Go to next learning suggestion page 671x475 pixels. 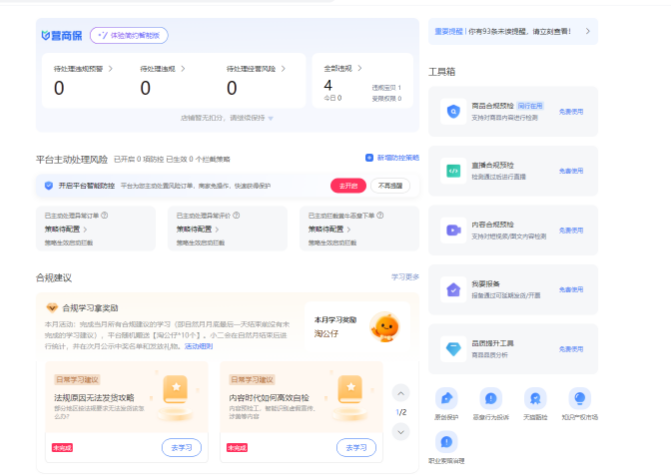(x=401, y=431)
